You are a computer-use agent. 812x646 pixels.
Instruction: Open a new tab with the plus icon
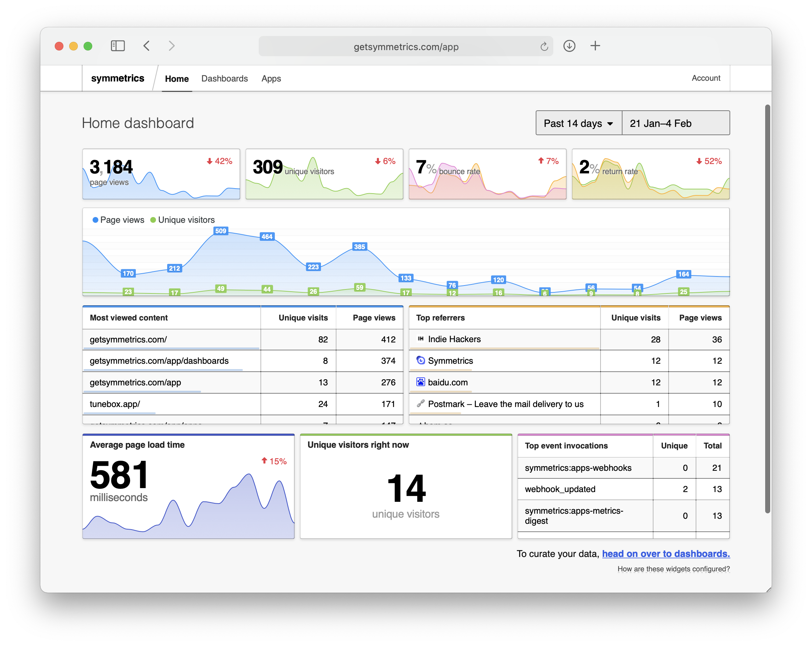[595, 46]
